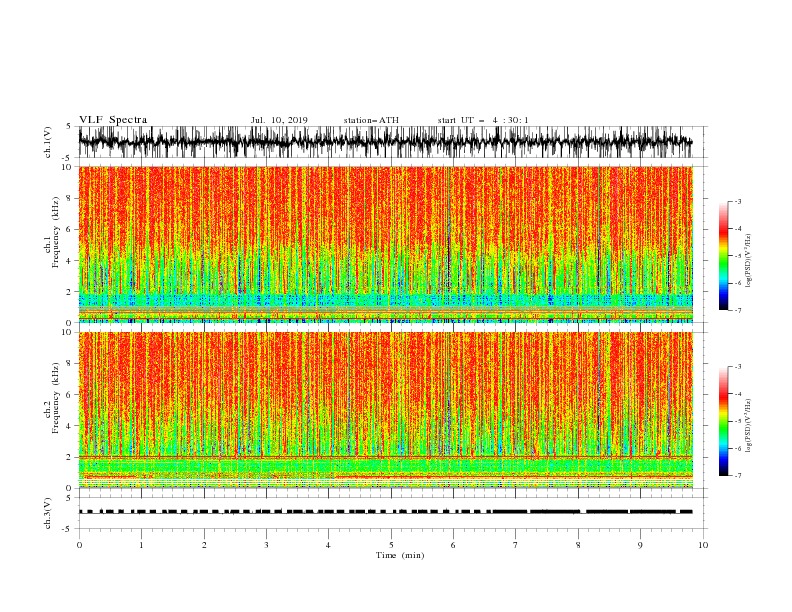Click the ch.3(V) axis label
The height and width of the screenshot is (612, 792).
[48, 513]
